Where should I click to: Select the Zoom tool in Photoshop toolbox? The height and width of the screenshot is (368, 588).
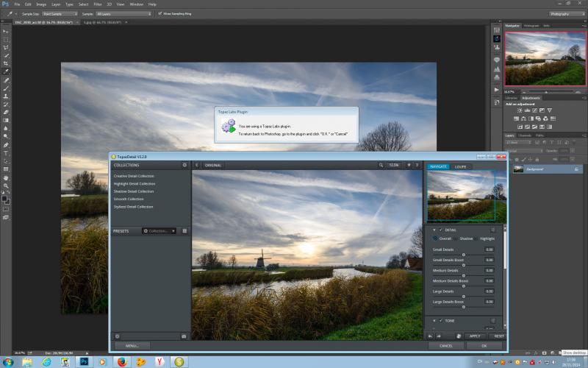tap(6, 185)
